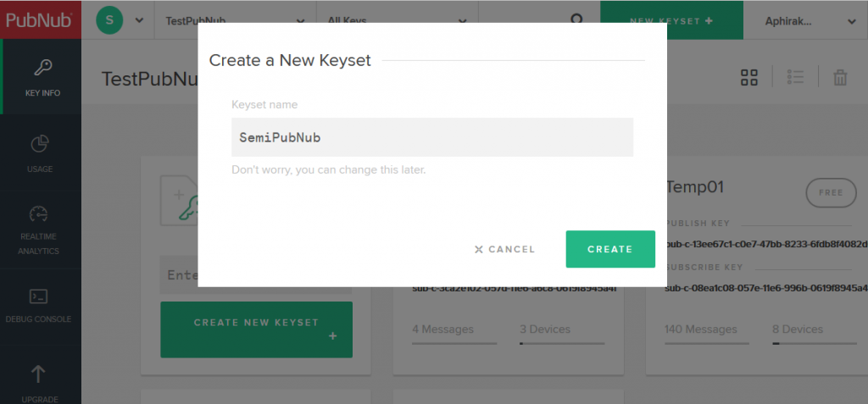
Task: Expand the Aphirak user menu
Action: 805,19
